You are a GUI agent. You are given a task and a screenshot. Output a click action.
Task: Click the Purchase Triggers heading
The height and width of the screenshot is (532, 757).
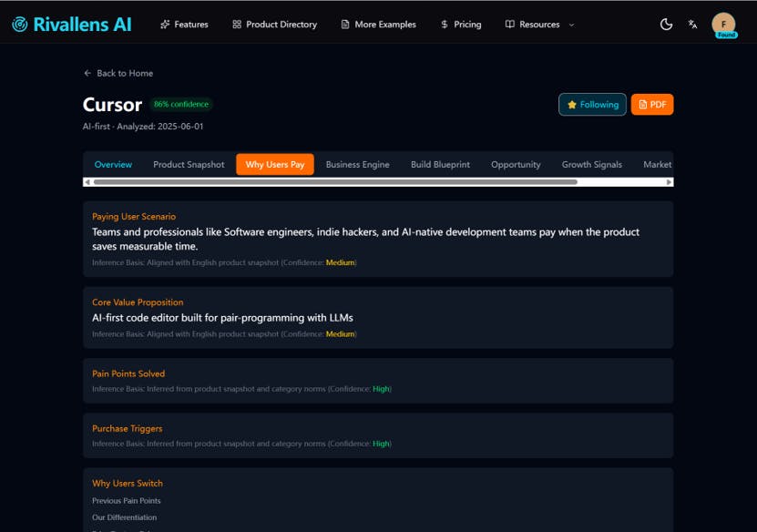[127, 429]
